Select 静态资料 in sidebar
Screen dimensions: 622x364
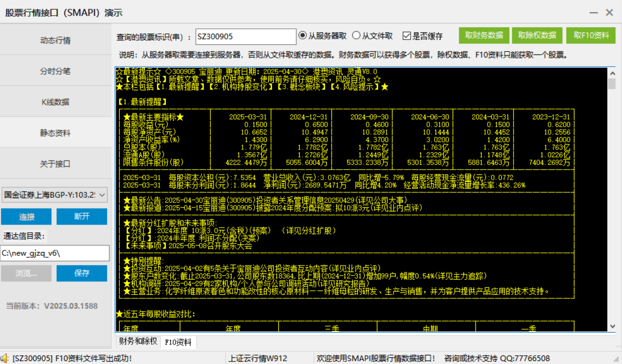tap(56, 133)
